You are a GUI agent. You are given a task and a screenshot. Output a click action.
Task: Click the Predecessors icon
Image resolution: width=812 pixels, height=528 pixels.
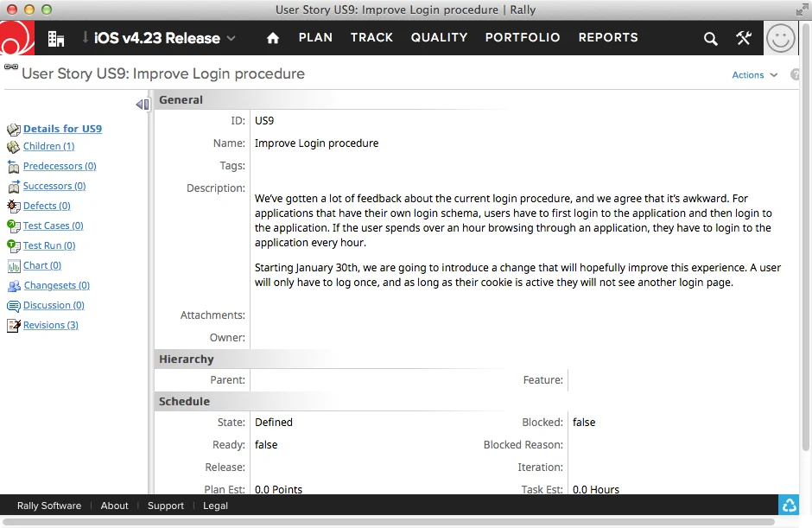[14, 167]
